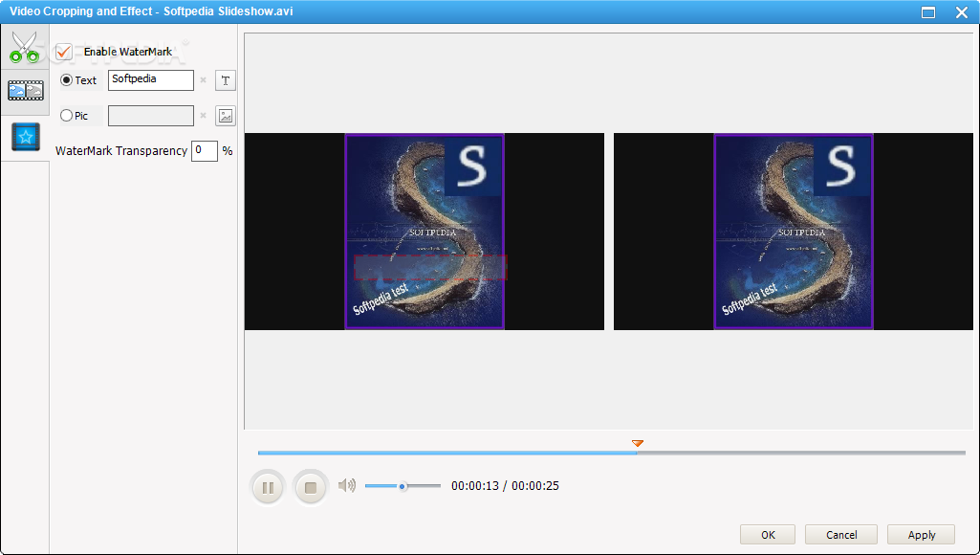
Task: Maximize the Video Cropping and Effect window
Action: (928, 11)
